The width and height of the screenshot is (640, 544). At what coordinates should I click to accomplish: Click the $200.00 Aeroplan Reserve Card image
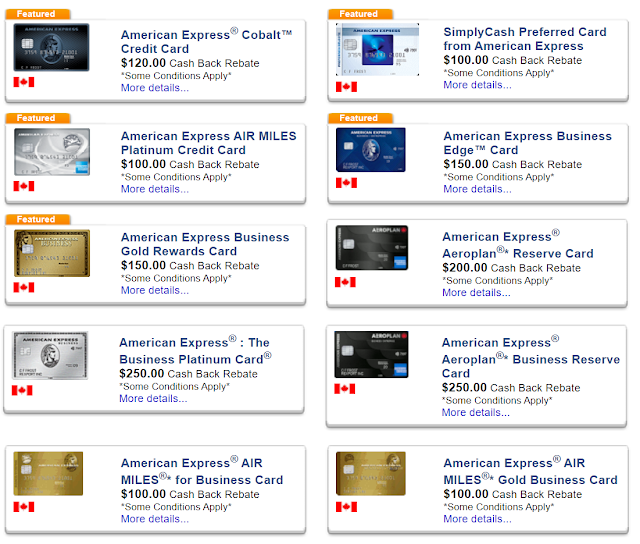coord(372,248)
